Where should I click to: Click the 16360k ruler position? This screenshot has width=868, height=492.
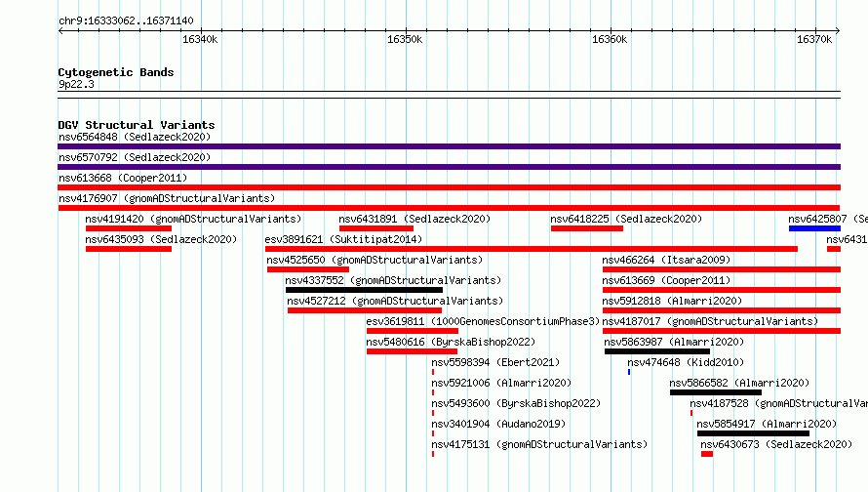610,39
